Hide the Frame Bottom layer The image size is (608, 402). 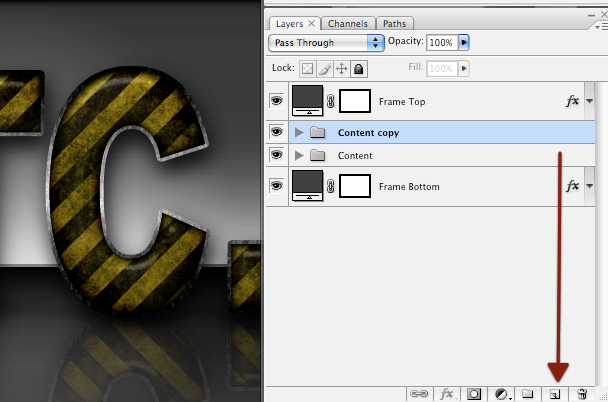coord(276,186)
